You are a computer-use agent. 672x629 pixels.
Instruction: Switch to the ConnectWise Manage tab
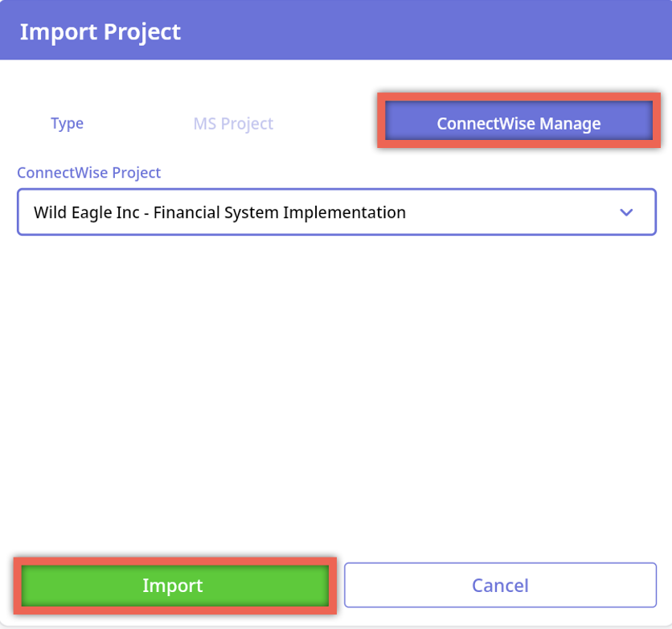[518, 124]
